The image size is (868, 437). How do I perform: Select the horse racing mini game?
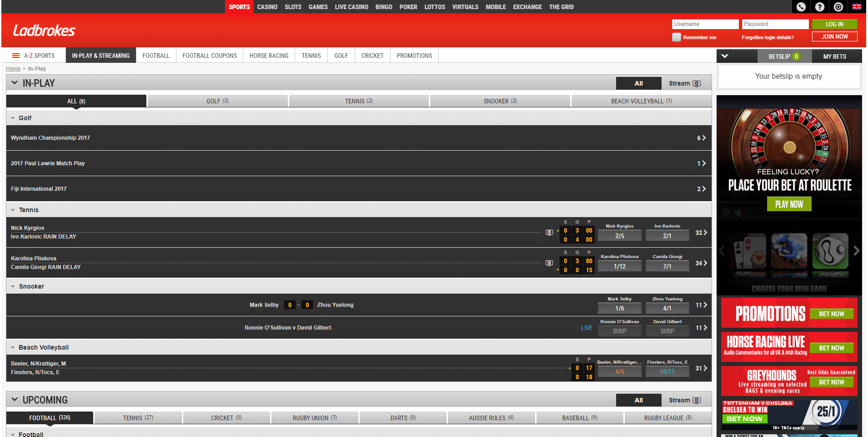(x=789, y=251)
